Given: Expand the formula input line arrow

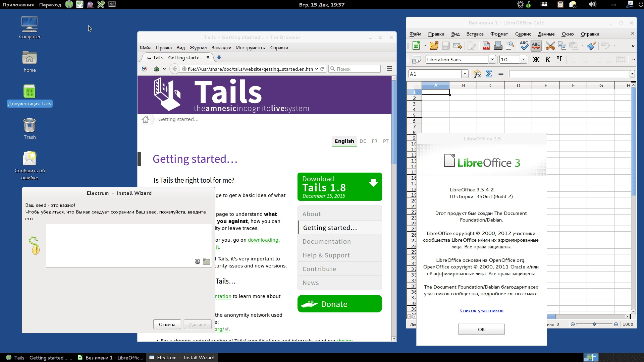Looking at the screenshot, I should 632,74.
